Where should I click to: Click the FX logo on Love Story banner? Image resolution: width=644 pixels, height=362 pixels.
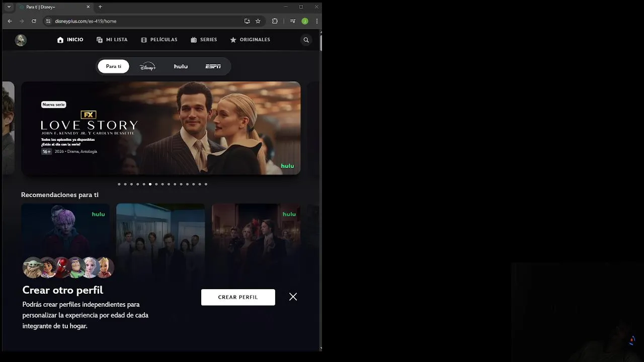point(89,115)
